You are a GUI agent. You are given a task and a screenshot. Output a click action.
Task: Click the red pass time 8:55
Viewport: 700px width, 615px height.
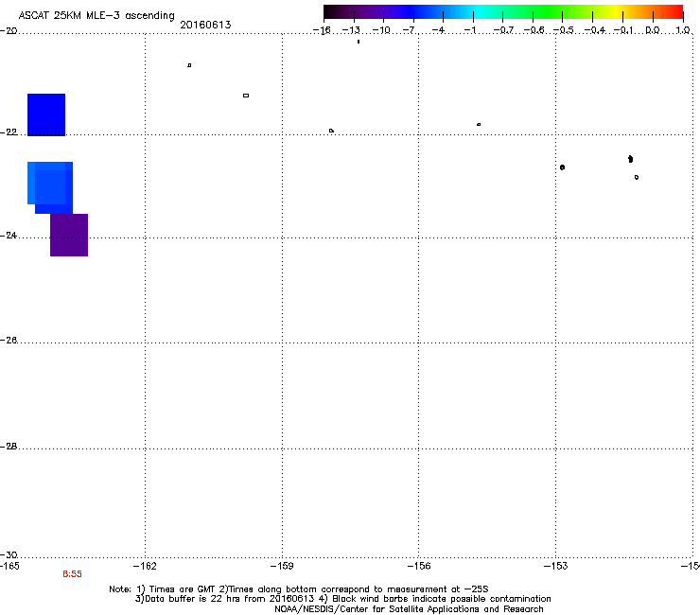coord(72,574)
